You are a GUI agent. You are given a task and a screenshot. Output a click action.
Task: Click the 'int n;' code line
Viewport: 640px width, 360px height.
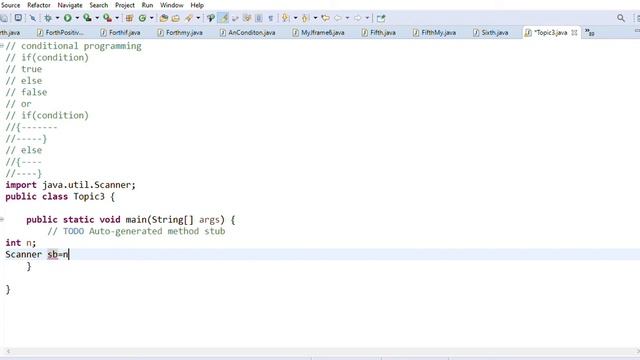(x=20, y=243)
